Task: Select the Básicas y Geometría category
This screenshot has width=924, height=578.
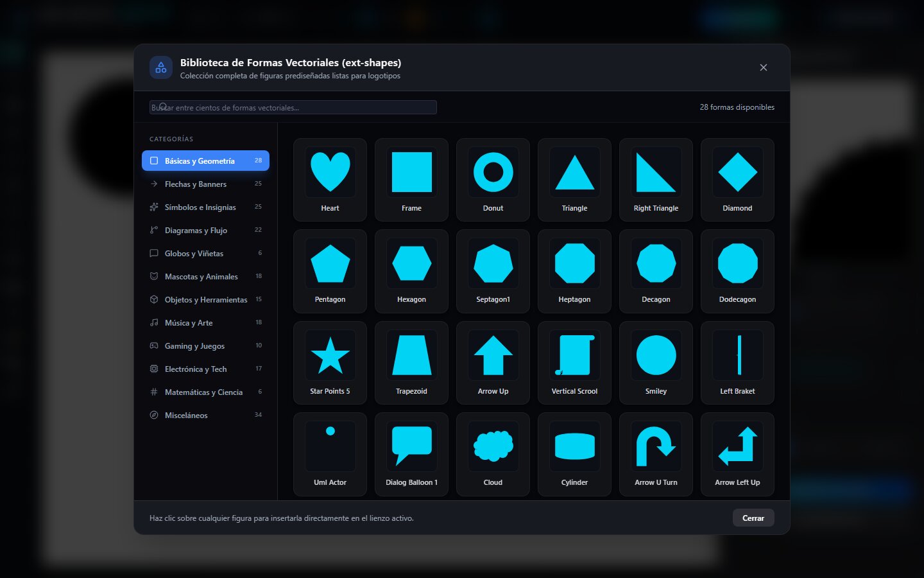Action: point(205,161)
